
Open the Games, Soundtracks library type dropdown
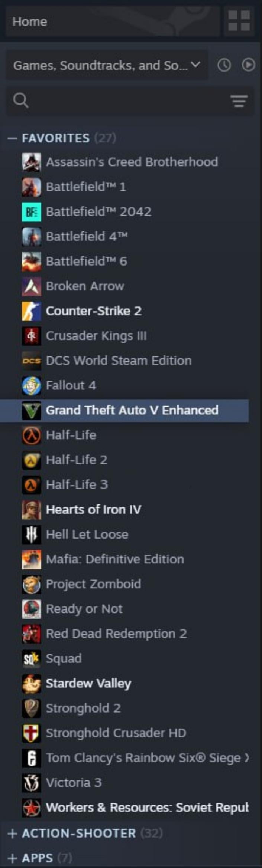pos(107,65)
